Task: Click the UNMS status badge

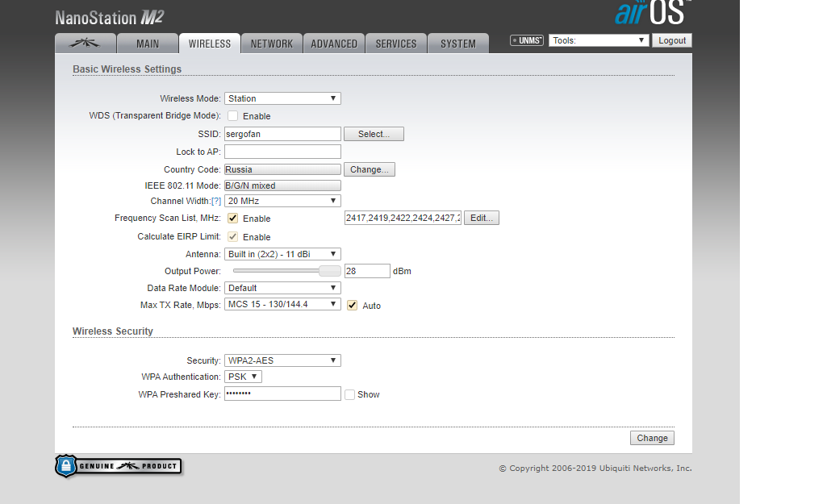Action: click(x=526, y=40)
